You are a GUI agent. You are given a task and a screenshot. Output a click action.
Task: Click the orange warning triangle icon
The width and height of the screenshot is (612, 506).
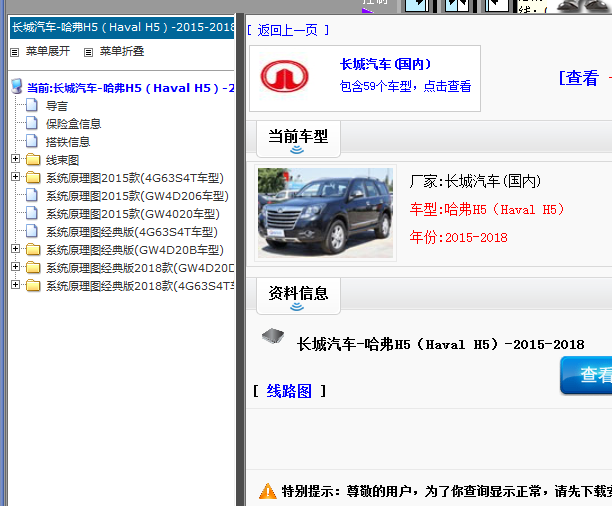pyautogui.click(x=268, y=491)
